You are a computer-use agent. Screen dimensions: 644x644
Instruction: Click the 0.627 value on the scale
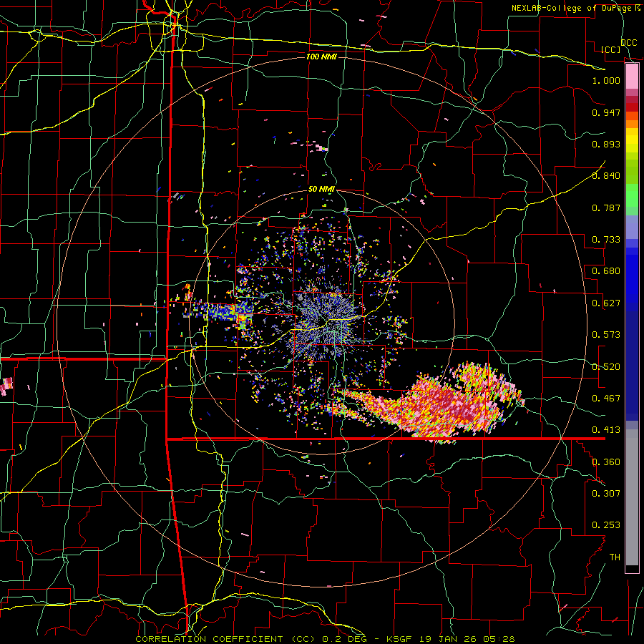click(606, 303)
